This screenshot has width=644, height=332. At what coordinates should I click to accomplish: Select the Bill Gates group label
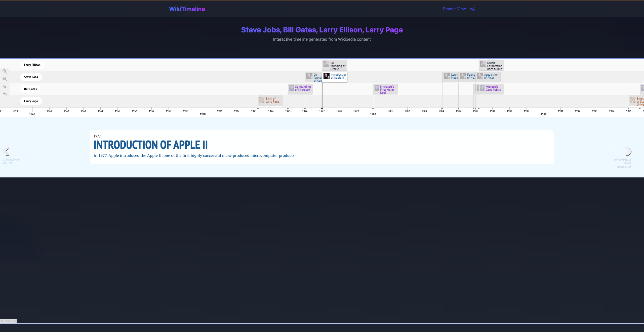click(x=30, y=89)
